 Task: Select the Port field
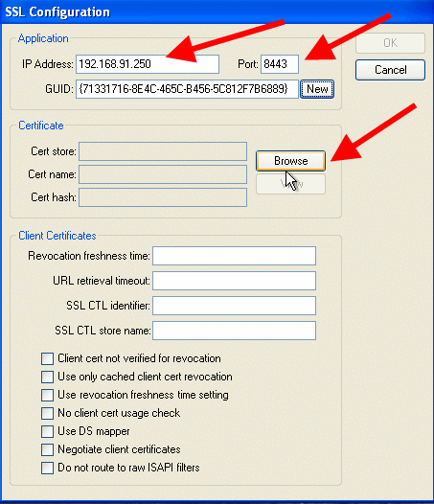tap(280, 64)
